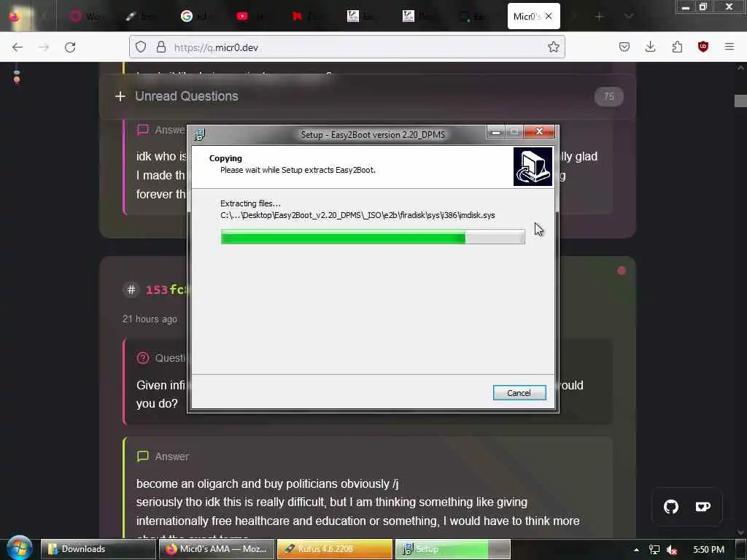This screenshot has height=560, width=747.
Task: Click the Answer speech bubble icon
Action: (x=142, y=456)
